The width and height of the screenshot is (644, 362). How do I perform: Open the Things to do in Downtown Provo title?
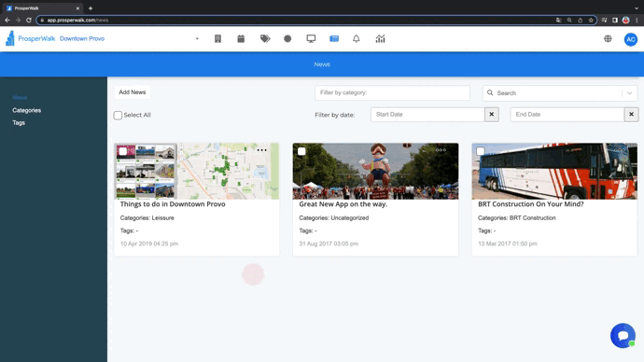click(x=173, y=204)
